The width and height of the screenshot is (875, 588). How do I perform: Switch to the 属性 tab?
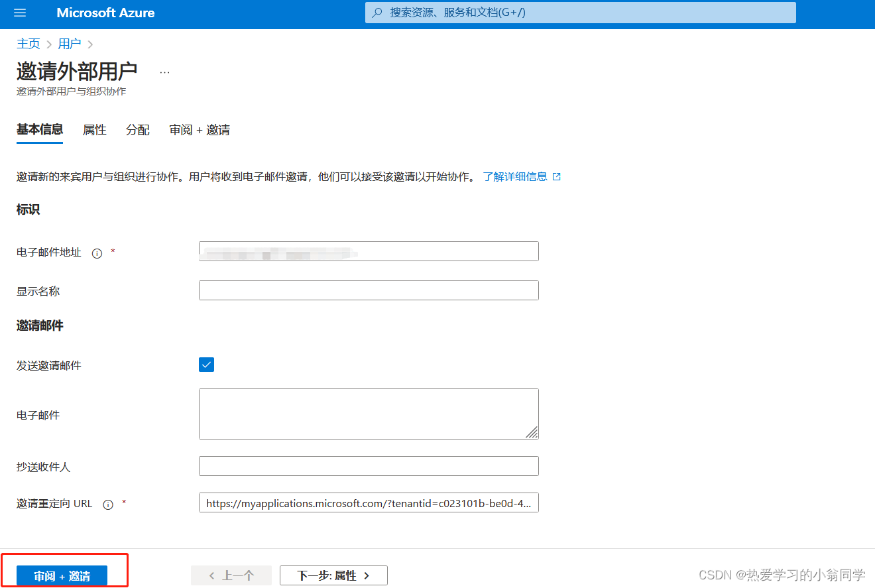coord(94,130)
